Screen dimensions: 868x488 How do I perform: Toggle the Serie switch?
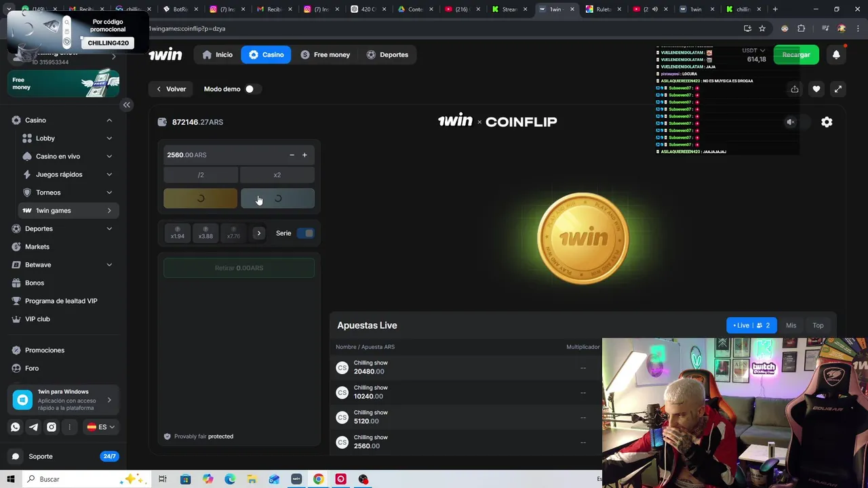coord(306,233)
